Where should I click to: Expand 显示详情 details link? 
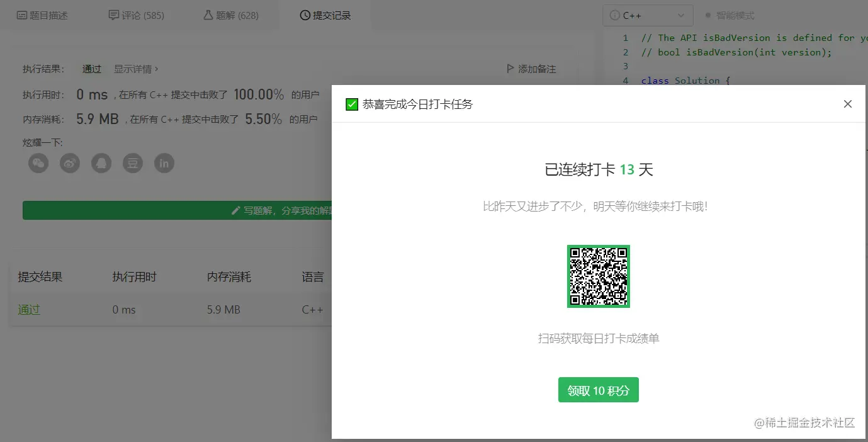(136, 69)
